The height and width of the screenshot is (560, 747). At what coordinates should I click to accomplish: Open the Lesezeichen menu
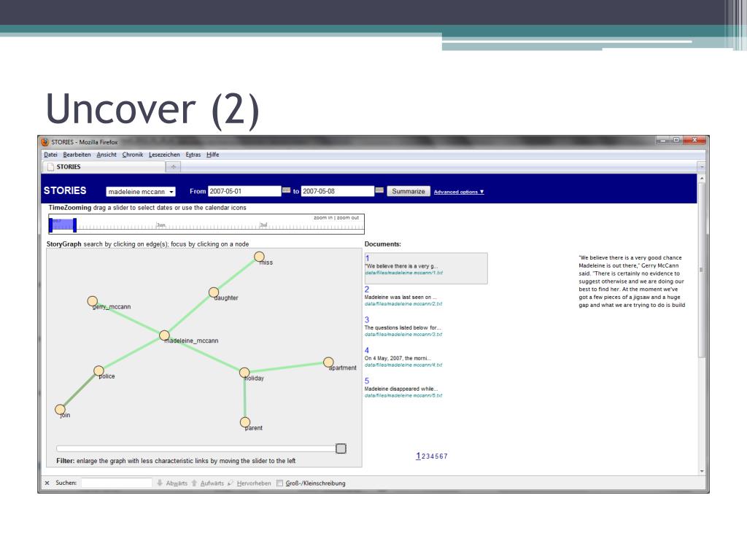pyautogui.click(x=164, y=155)
